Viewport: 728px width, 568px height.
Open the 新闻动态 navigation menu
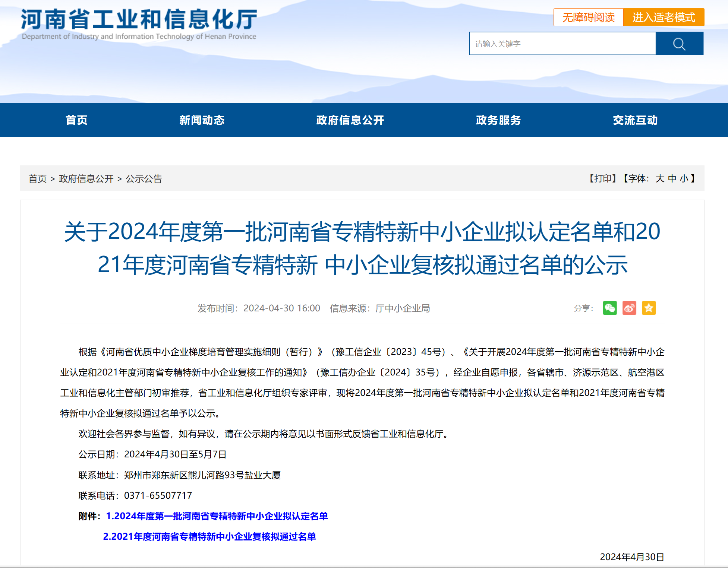(x=202, y=120)
